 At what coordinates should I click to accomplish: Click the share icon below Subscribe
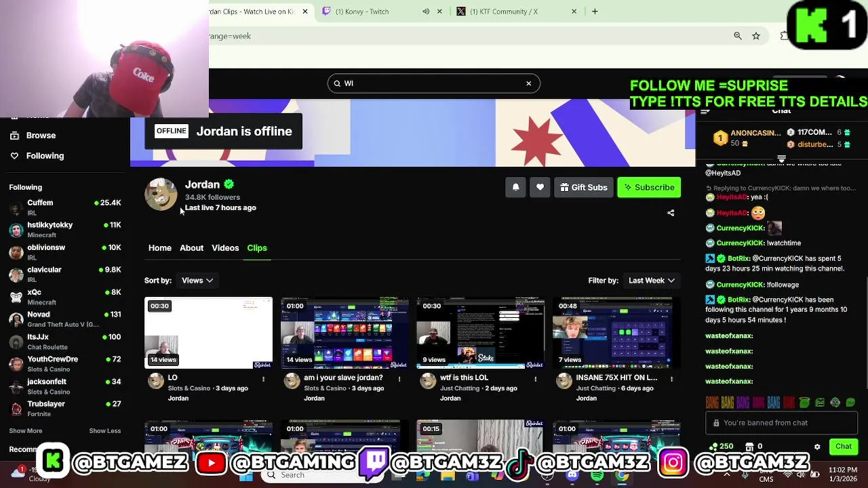click(x=671, y=213)
